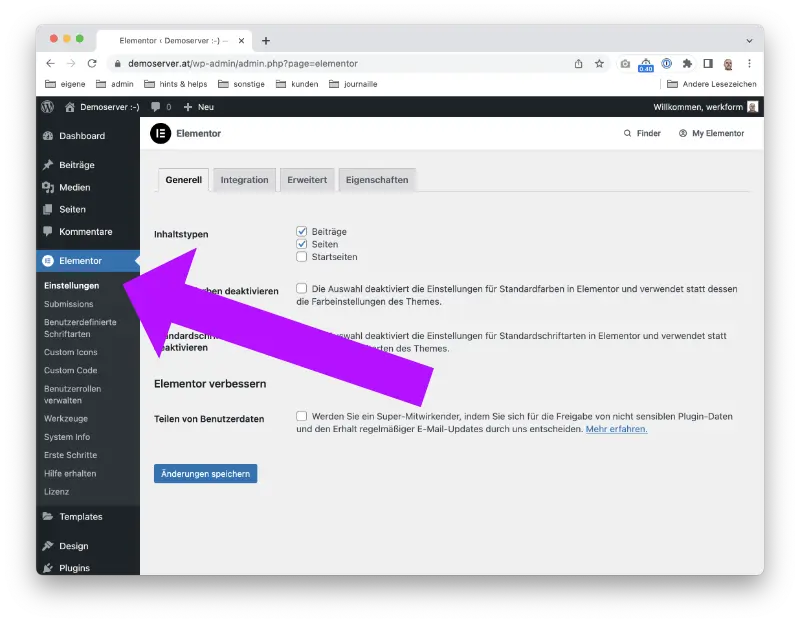Reload the page with refresh icon

pos(92,63)
